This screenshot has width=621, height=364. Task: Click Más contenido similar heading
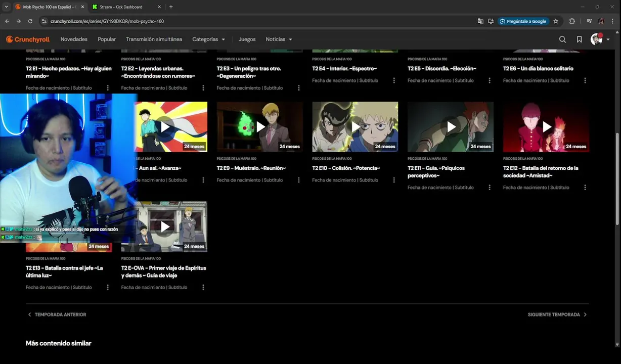[x=59, y=343]
